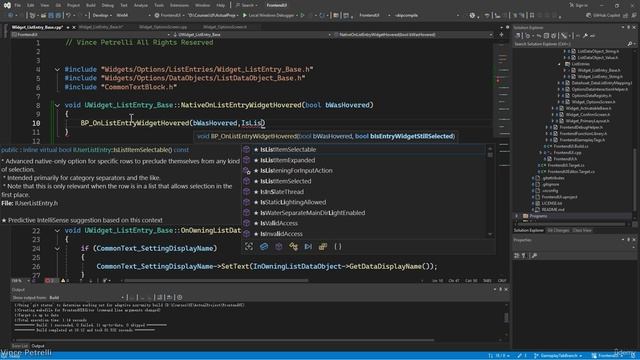Close the Widget_ListEntry_Base.cpp tab

pyautogui.click(x=74, y=27)
